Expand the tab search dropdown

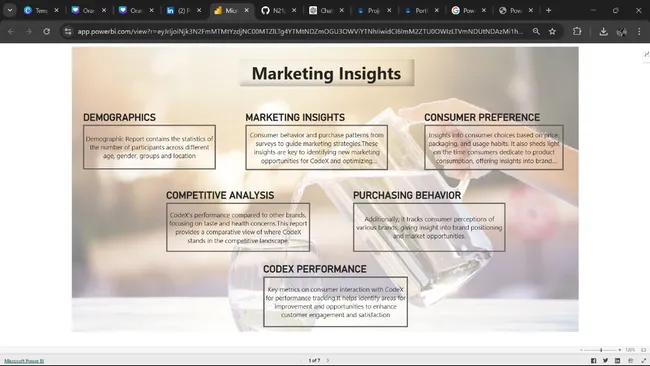pos(10,10)
